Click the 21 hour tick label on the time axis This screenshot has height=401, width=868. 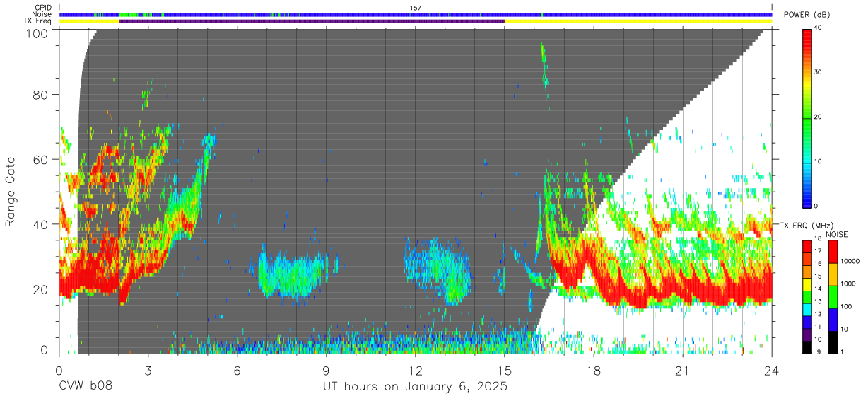[682, 371]
